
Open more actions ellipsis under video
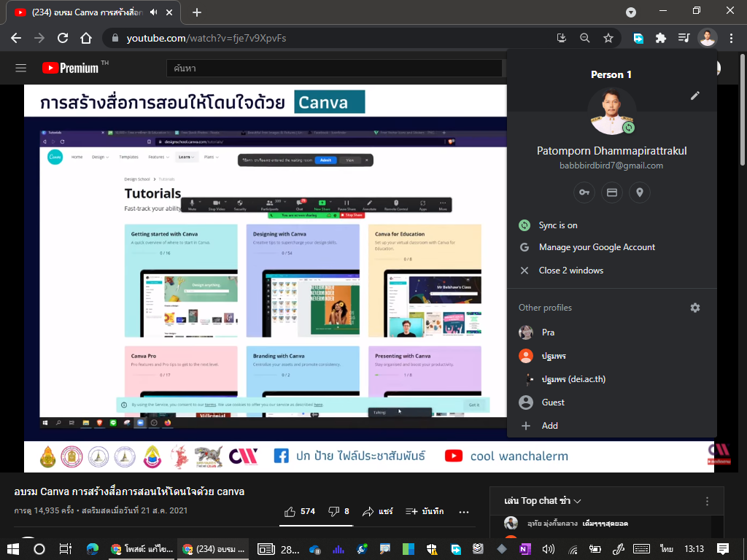[463, 512]
